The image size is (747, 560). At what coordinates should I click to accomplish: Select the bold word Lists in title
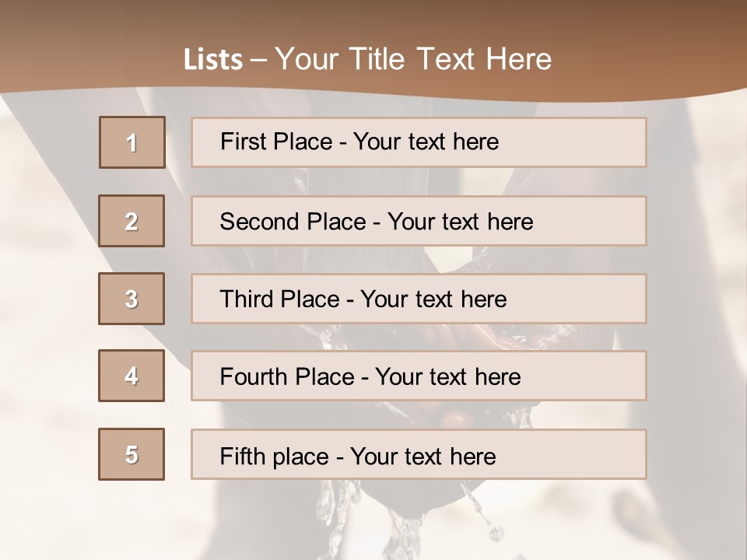pyautogui.click(x=213, y=60)
